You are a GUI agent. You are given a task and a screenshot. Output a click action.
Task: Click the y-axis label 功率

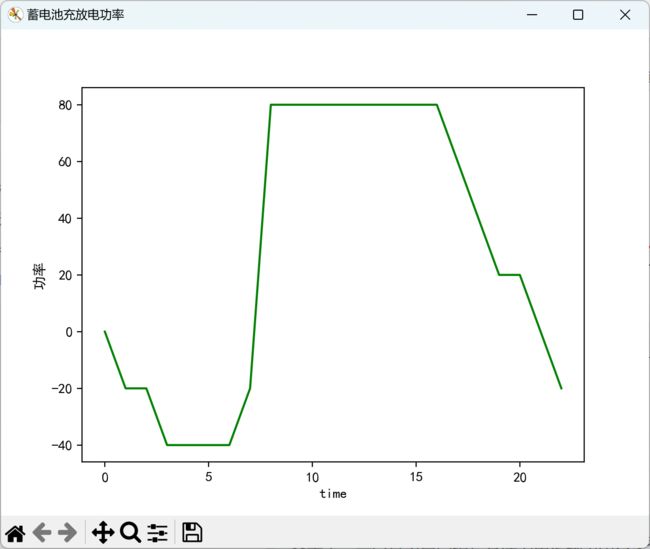click(40, 276)
